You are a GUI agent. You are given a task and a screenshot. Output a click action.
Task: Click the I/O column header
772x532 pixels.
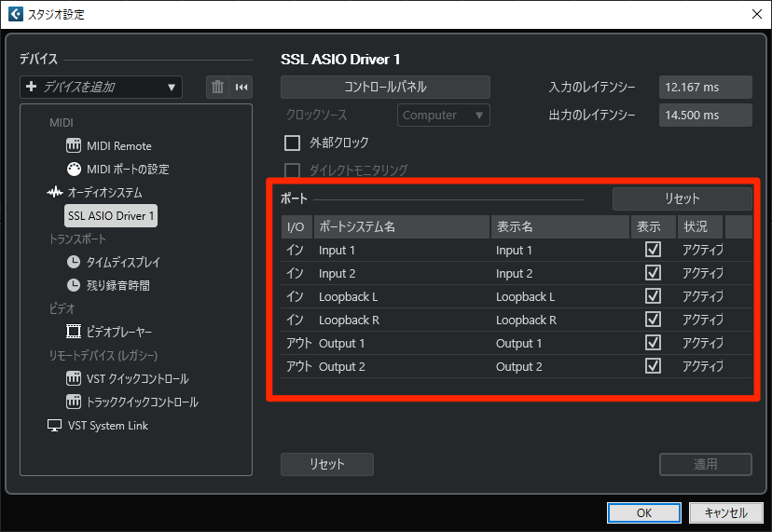point(296,227)
